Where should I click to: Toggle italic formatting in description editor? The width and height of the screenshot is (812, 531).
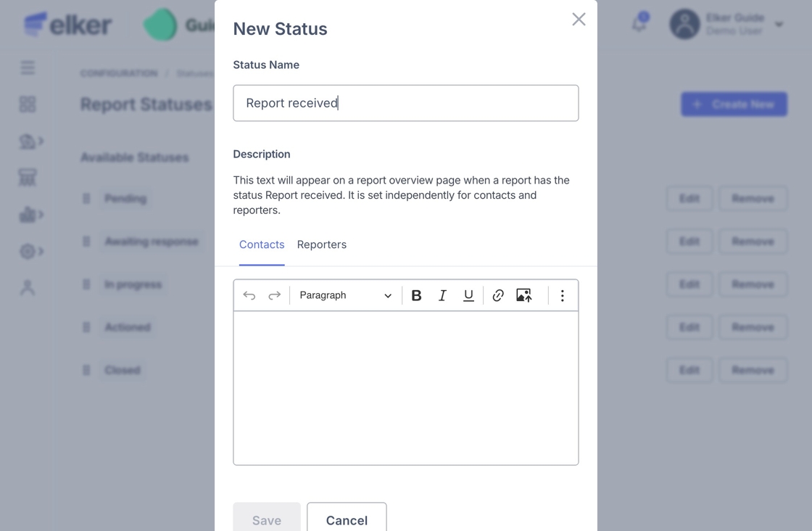442,295
